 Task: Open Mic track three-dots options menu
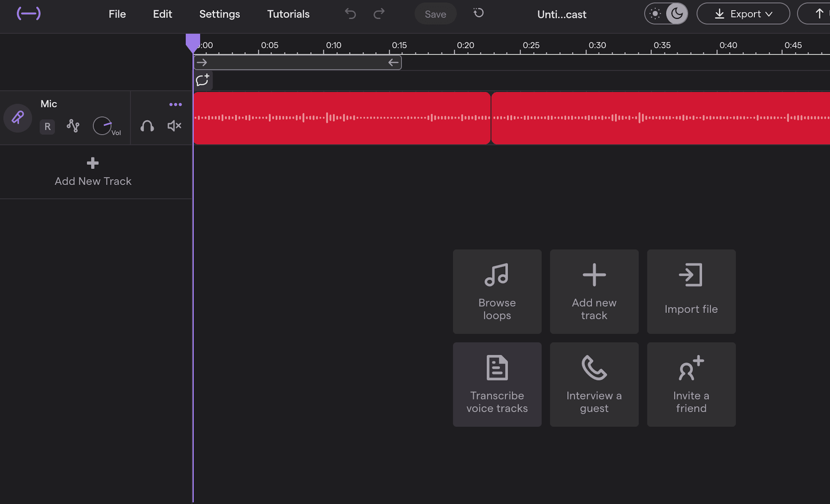click(x=176, y=104)
